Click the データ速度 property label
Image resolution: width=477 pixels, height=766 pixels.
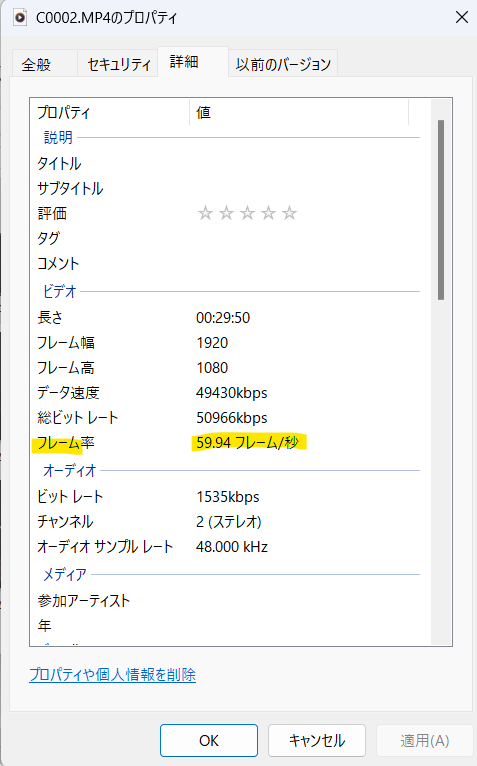coord(68,393)
